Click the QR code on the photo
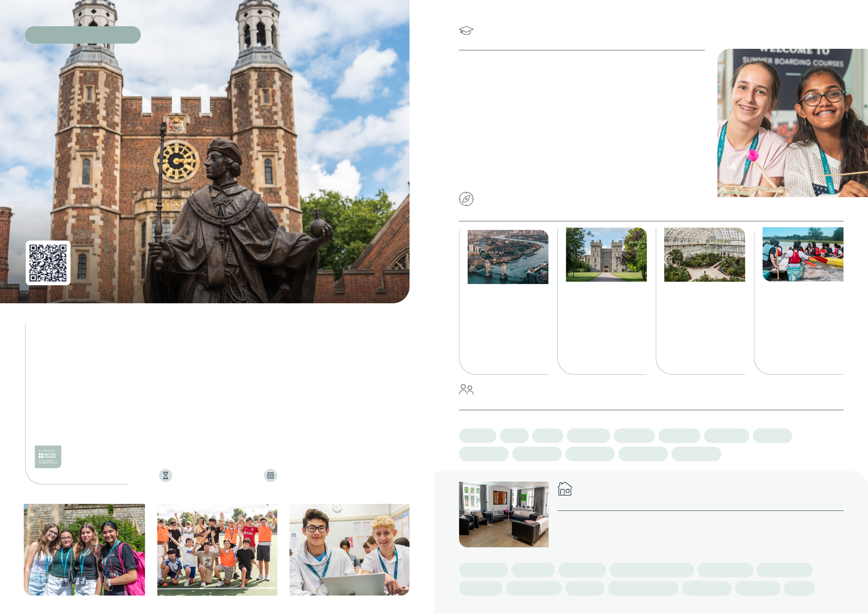 (48, 263)
